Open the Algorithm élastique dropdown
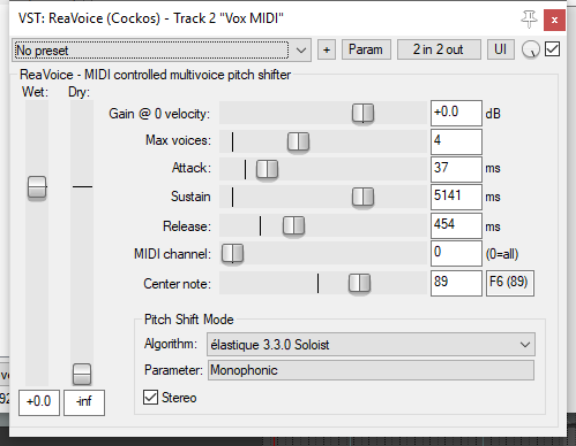The width and height of the screenshot is (576, 446). tap(371, 344)
